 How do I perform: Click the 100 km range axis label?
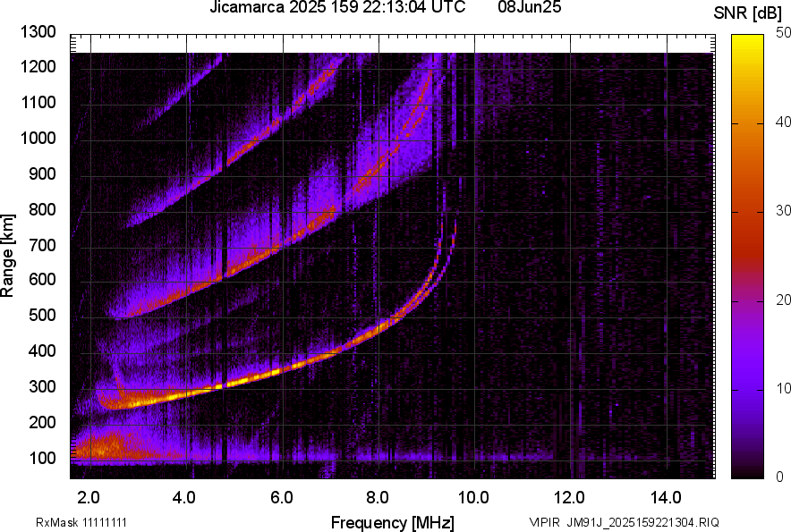click(x=42, y=458)
